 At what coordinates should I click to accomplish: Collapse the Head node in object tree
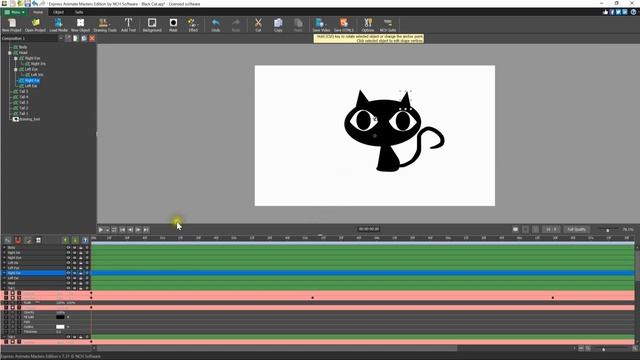tap(10, 53)
